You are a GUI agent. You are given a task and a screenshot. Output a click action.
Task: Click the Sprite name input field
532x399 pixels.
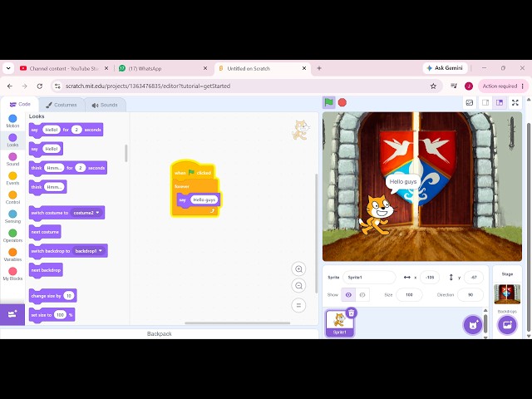click(369, 277)
